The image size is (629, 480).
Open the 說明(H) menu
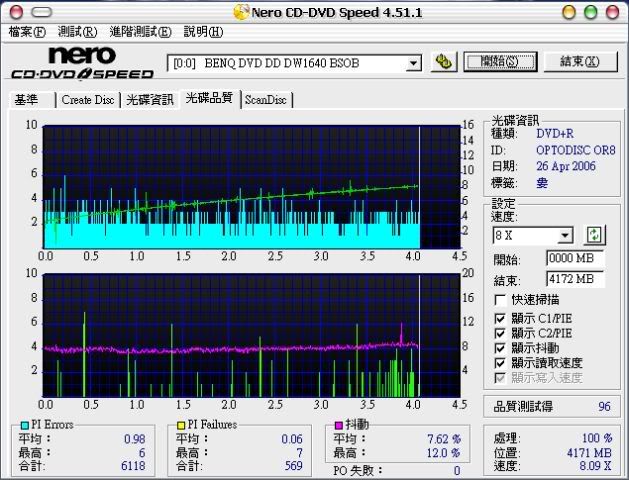(203, 32)
